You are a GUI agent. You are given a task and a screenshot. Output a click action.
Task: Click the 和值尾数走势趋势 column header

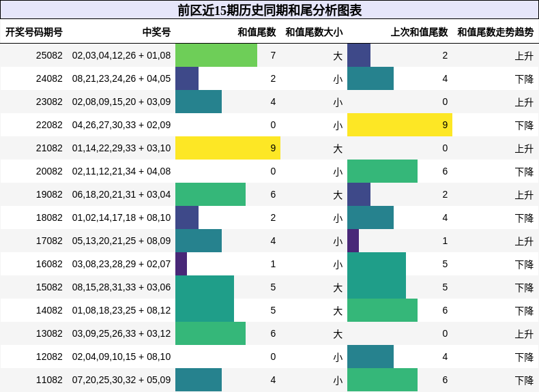(x=495, y=32)
